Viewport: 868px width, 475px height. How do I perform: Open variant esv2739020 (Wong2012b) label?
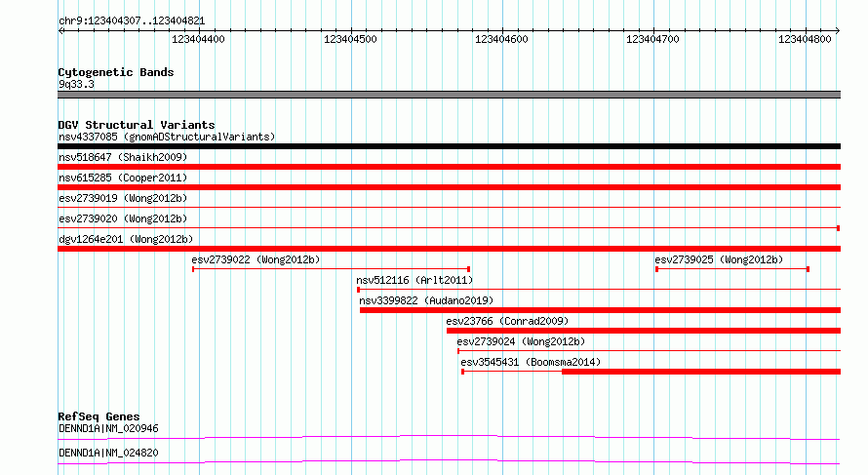(x=123, y=218)
